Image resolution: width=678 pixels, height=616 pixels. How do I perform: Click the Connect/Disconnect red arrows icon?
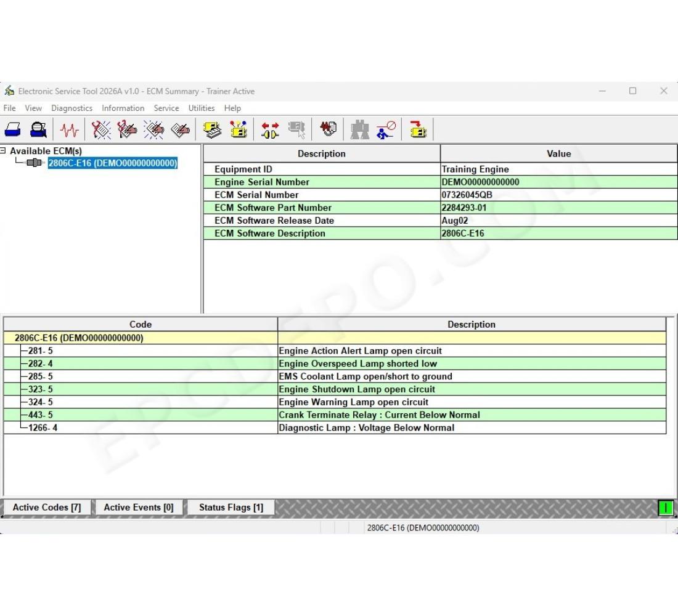(270, 130)
